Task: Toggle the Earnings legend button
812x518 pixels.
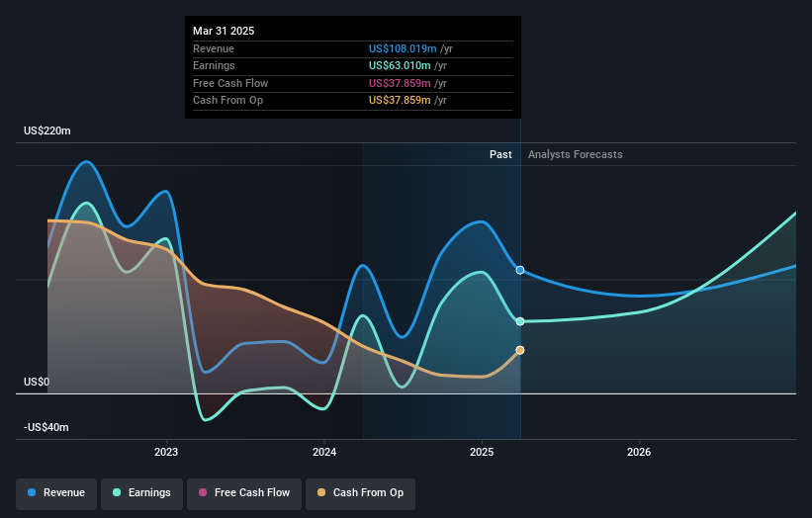Action: [x=141, y=493]
